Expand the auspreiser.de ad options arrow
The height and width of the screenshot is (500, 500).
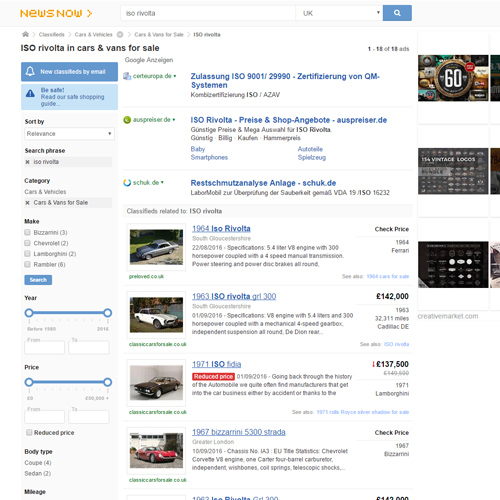click(x=174, y=120)
